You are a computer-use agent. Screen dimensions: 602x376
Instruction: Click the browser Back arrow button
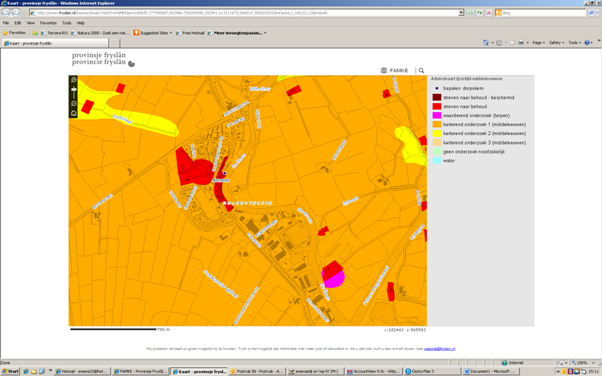pos(6,13)
